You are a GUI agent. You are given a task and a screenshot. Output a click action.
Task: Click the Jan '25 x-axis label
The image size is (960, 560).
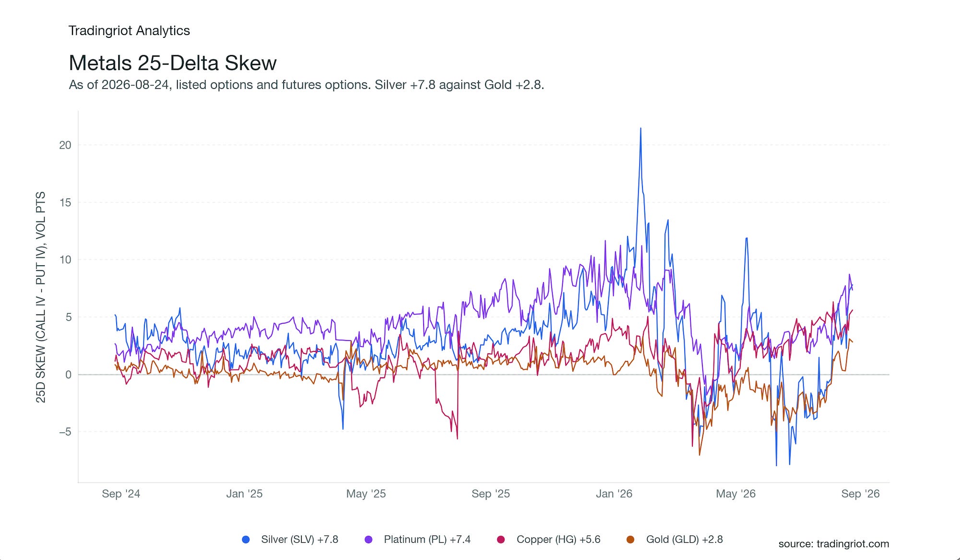pos(244,494)
